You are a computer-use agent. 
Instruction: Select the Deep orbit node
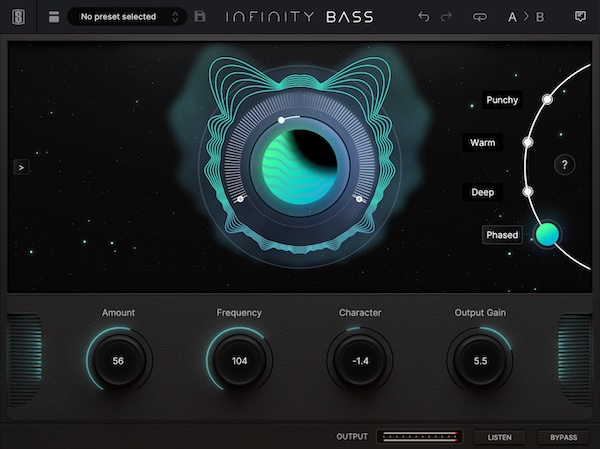point(528,191)
